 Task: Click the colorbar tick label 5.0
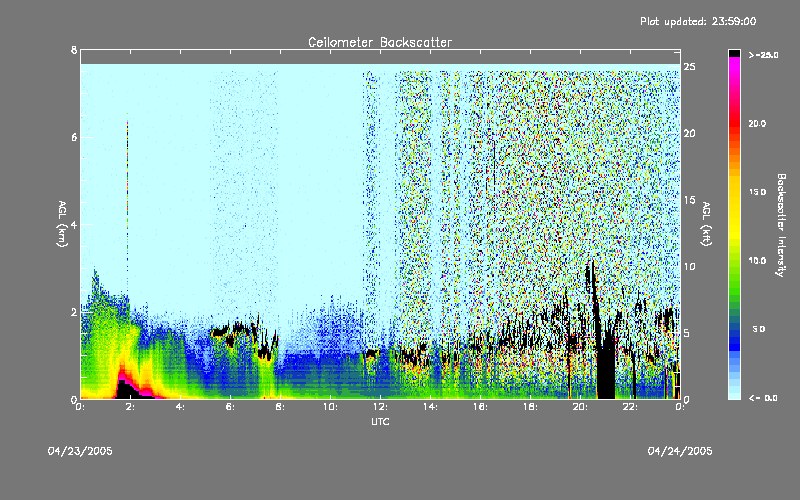[759, 329]
